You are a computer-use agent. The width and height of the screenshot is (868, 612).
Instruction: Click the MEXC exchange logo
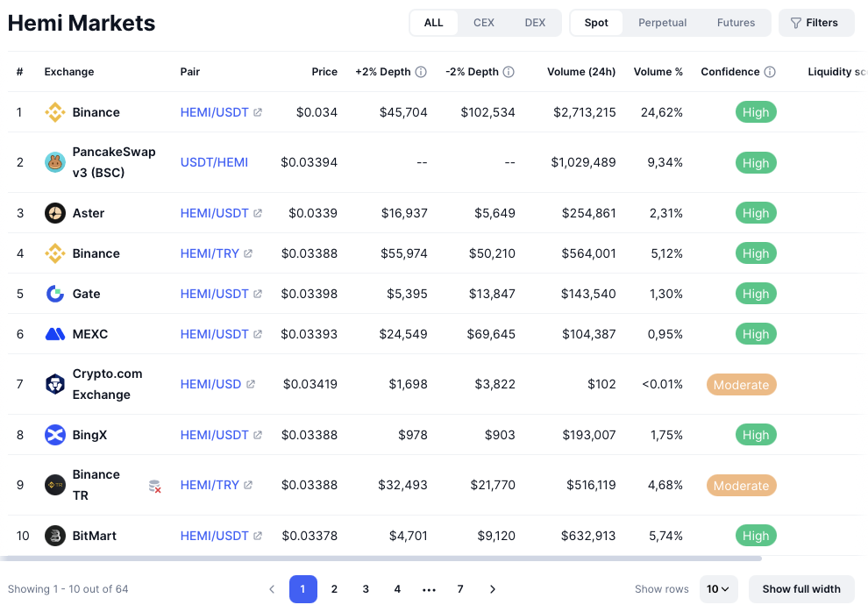click(x=55, y=334)
